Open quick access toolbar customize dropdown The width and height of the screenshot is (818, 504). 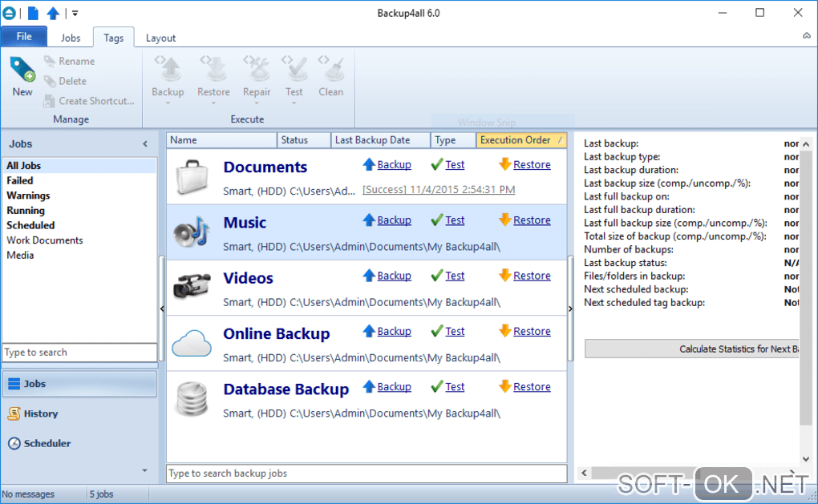[x=75, y=13]
